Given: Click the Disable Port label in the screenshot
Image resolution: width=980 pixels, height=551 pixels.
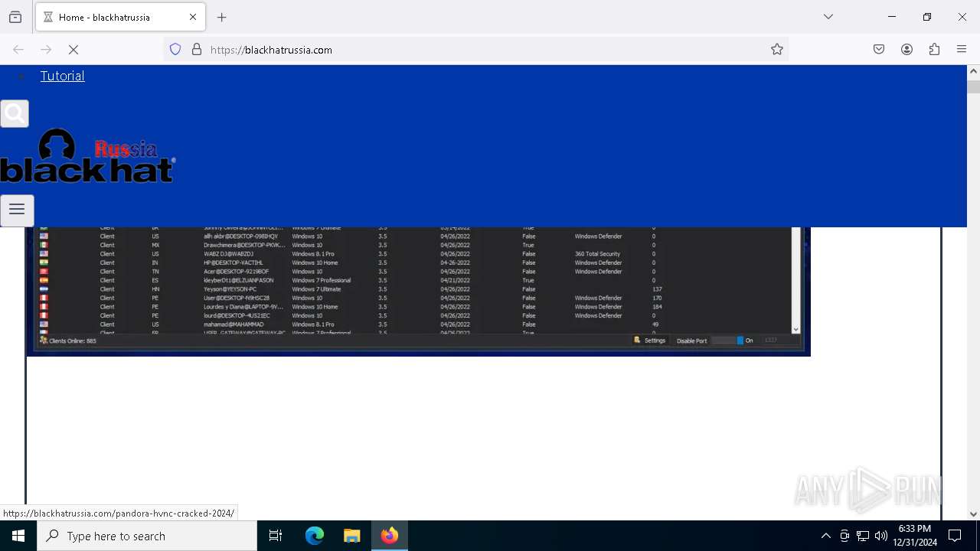Looking at the screenshot, I should tap(691, 341).
